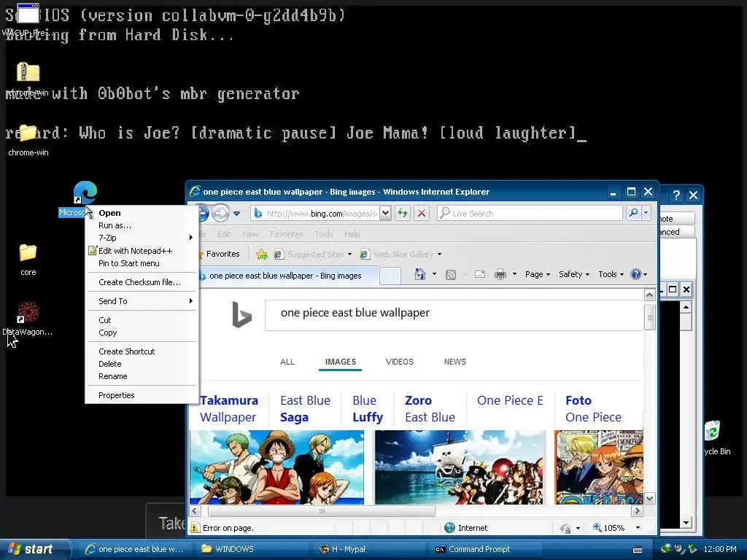Select the chrome-win folder icon
The height and width of the screenshot is (560, 747).
28,133
